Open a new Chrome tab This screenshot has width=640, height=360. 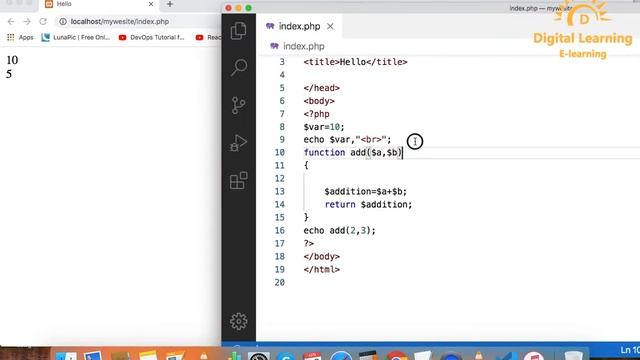point(170,4)
